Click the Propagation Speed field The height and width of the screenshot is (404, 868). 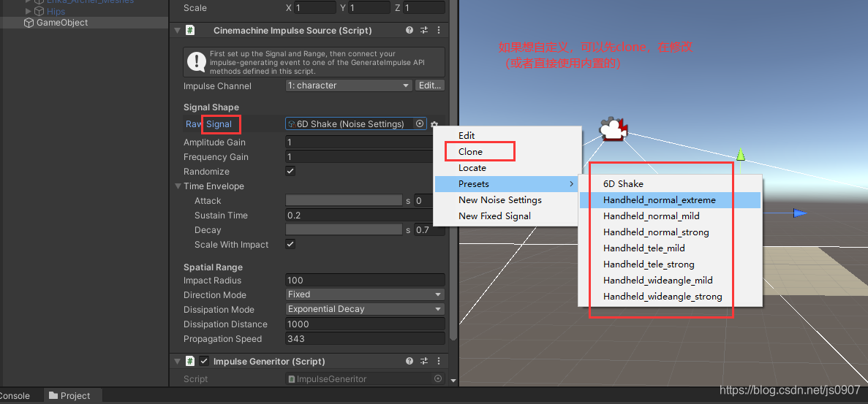(366, 338)
